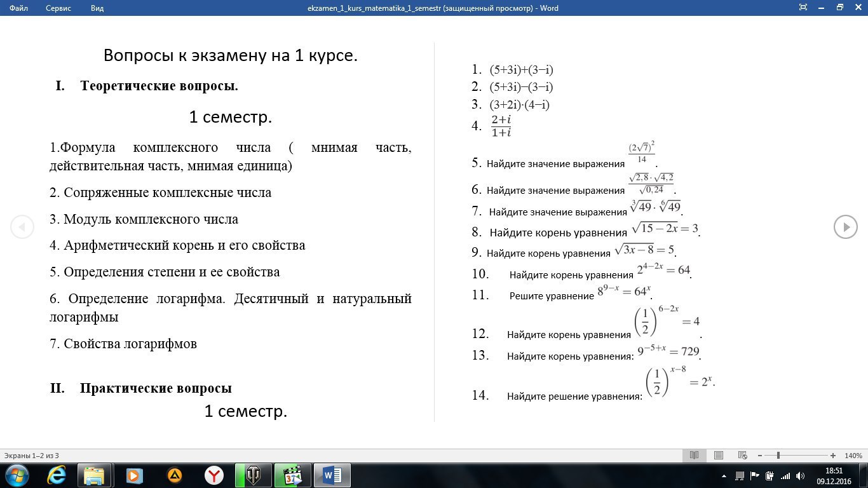This screenshot has width=868, height=488.
Task: Click the auto-hide reading toolbar icon
Action: (x=803, y=8)
